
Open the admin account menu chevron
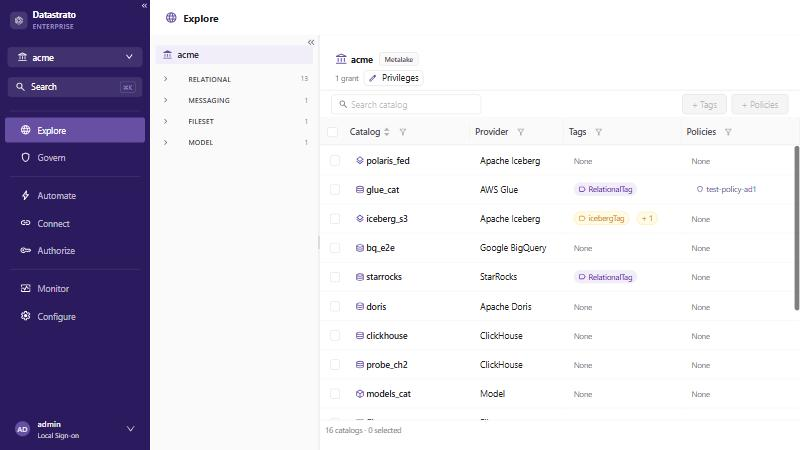131,429
